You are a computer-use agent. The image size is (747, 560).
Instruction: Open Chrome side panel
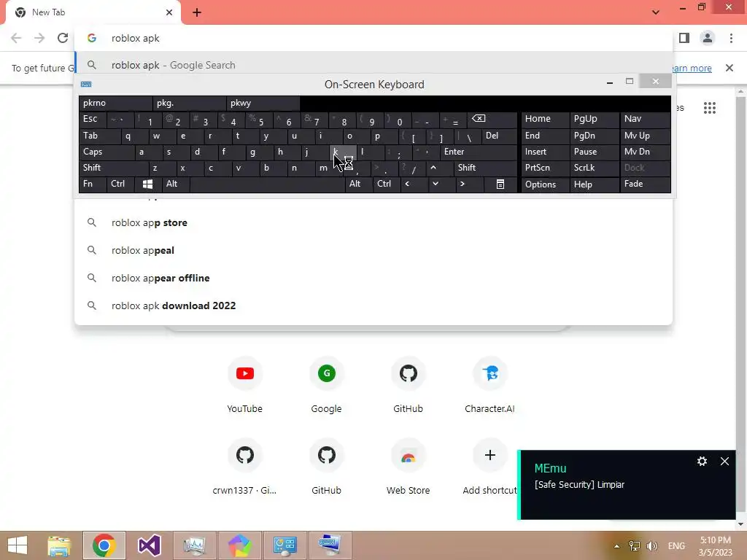684,38
